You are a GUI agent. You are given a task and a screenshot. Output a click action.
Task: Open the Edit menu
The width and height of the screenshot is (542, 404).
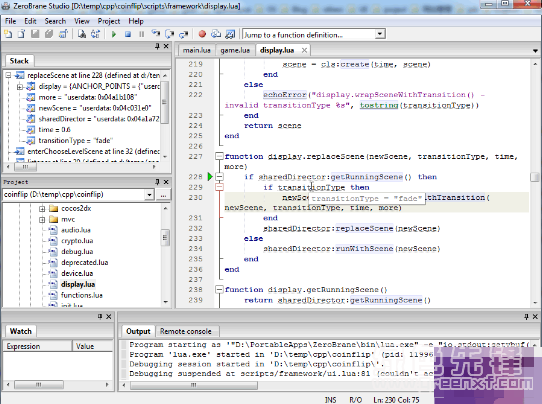pyautogui.click(x=30, y=21)
